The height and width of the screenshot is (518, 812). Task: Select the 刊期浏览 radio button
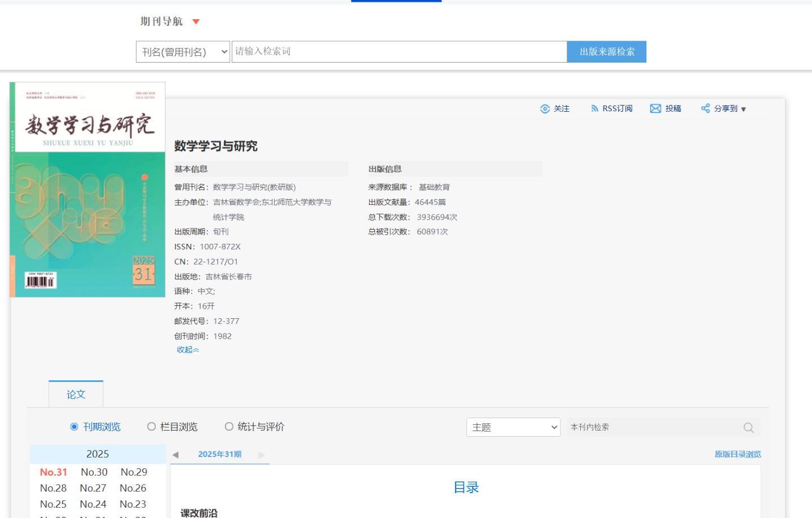coord(74,427)
